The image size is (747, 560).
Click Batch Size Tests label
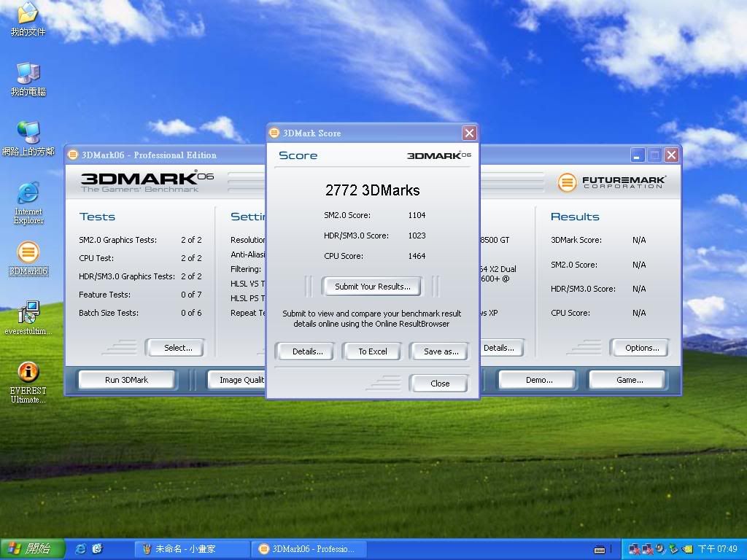pyautogui.click(x=109, y=313)
